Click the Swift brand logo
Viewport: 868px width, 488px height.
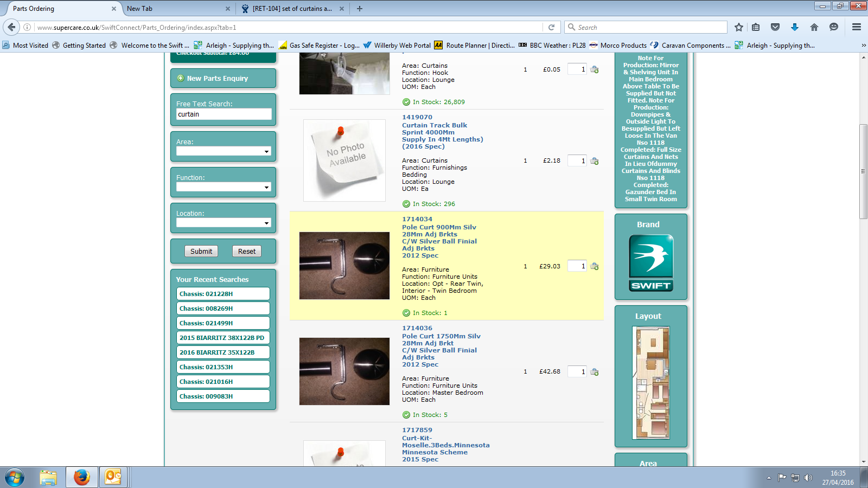[651, 263]
